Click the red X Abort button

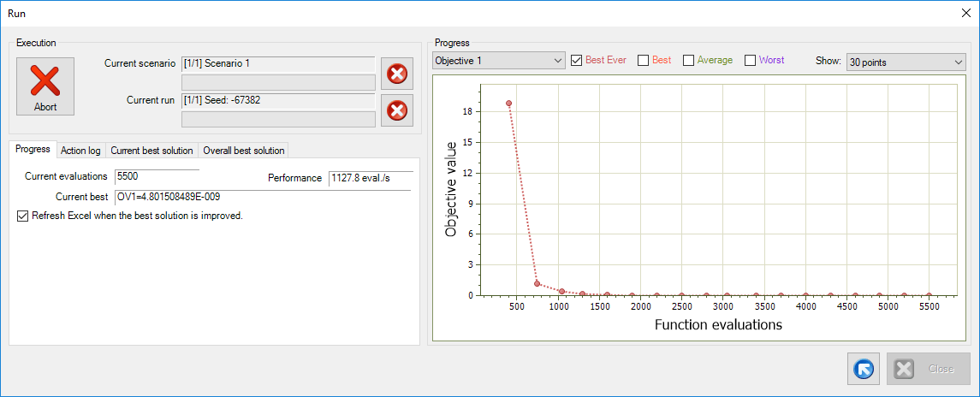point(45,86)
